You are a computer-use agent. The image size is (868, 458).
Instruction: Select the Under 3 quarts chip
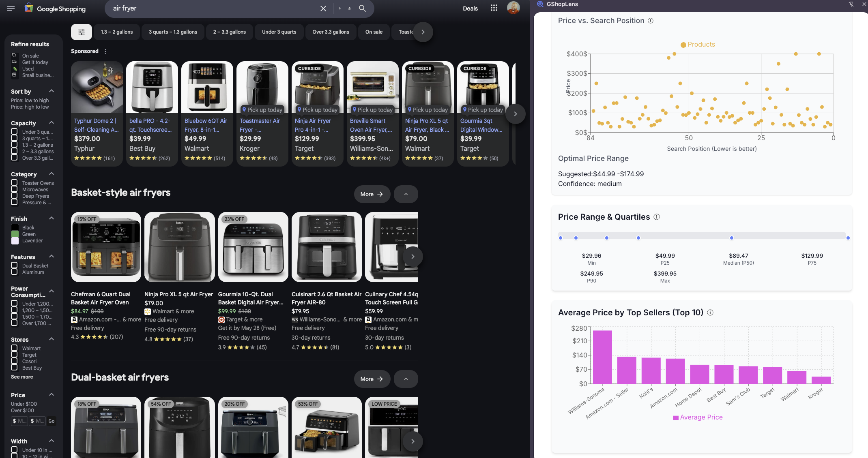[279, 32]
